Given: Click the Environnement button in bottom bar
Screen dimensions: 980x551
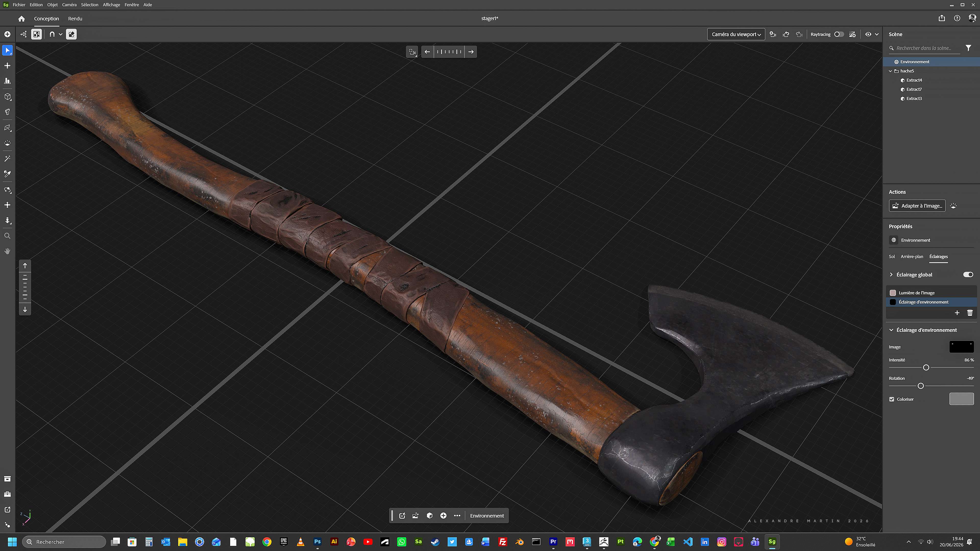Looking at the screenshot, I should click(x=487, y=516).
